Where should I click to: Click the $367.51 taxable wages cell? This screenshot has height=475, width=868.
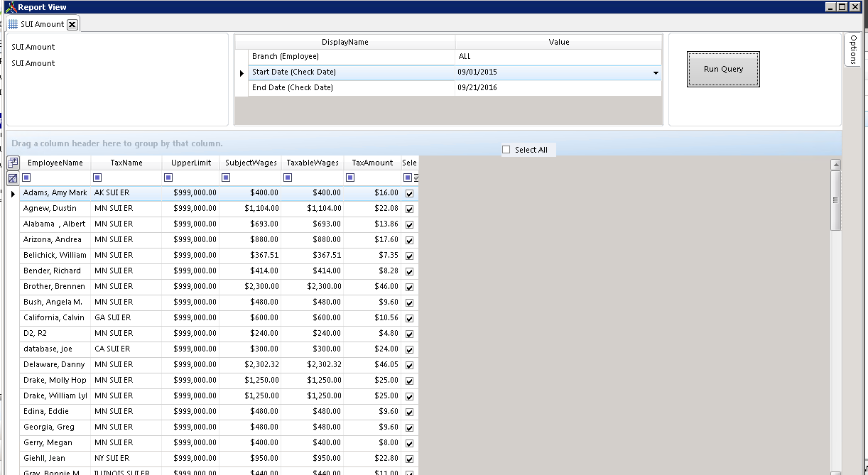click(313, 256)
